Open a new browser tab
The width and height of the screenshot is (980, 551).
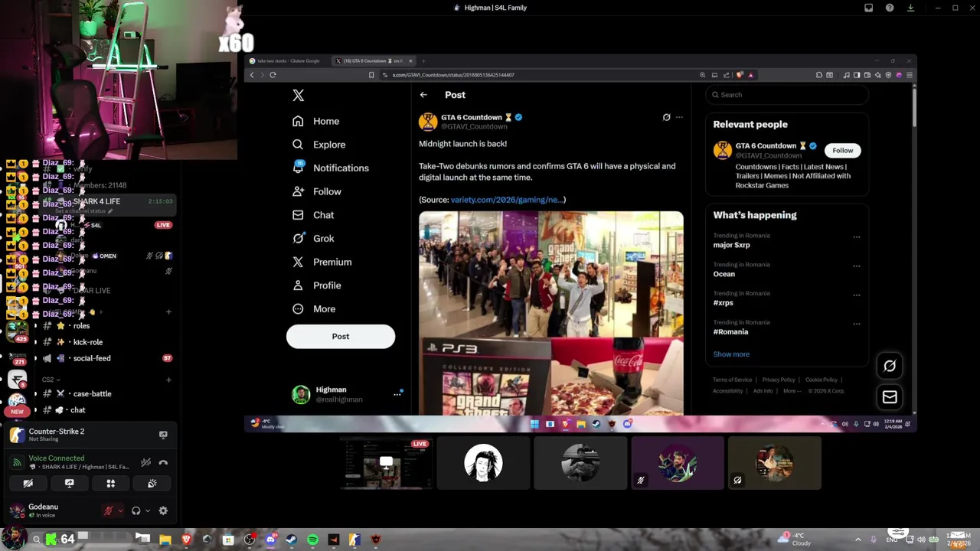pos(423,61)
